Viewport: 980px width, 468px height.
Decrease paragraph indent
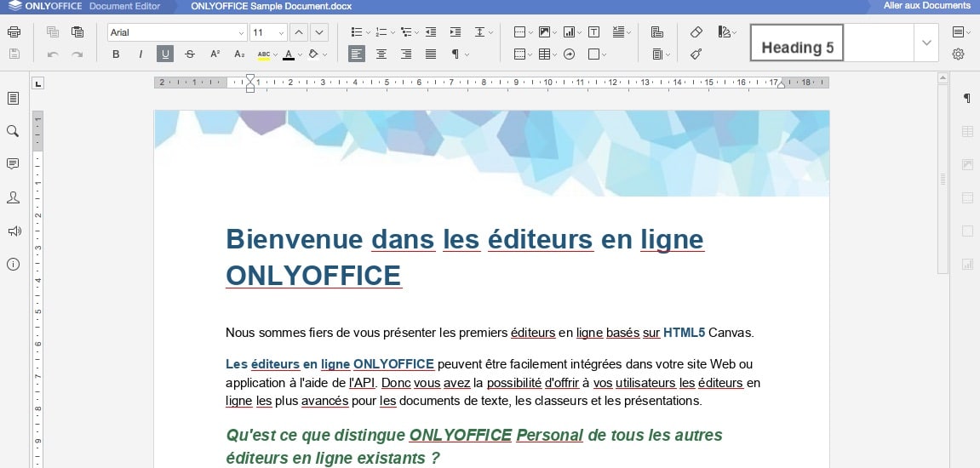tap(431, 31)
